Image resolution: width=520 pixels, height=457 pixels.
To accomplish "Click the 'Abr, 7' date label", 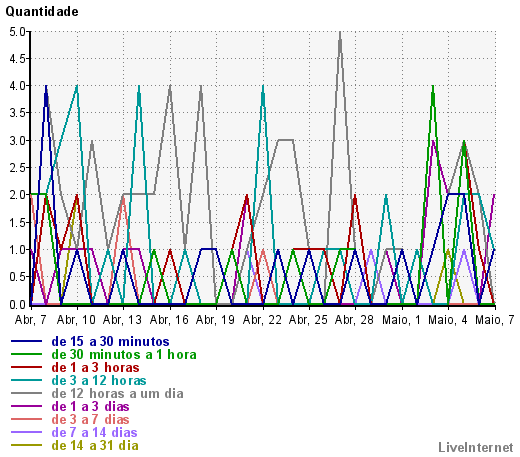I will pyautogui.click(x=30, y=320).
